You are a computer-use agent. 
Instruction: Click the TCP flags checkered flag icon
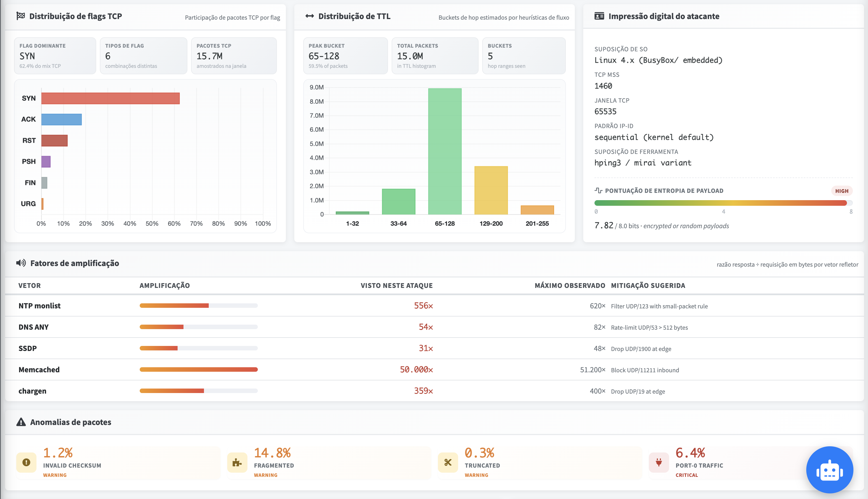tap(20, 16)
